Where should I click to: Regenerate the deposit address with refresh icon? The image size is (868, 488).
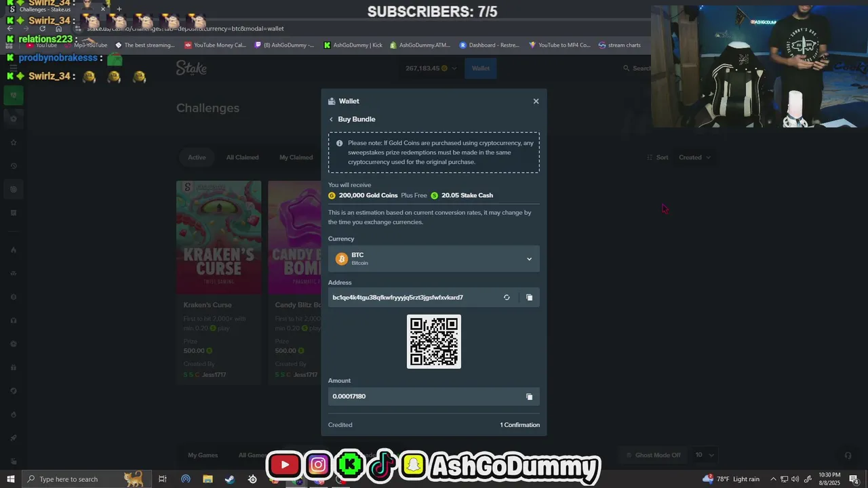coord(507,298)
